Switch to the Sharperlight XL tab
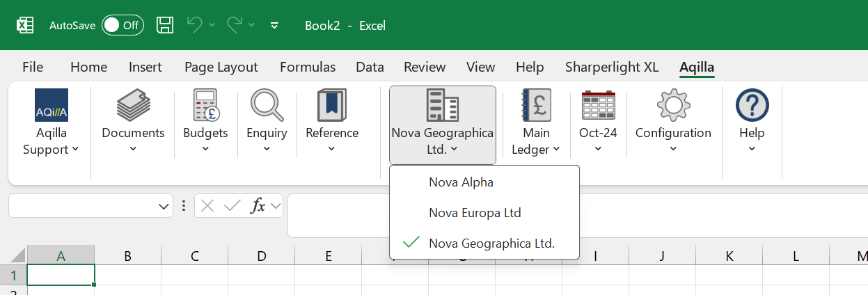Image resolution: width=868 pixels, height=295 pixels. (611, 67)
